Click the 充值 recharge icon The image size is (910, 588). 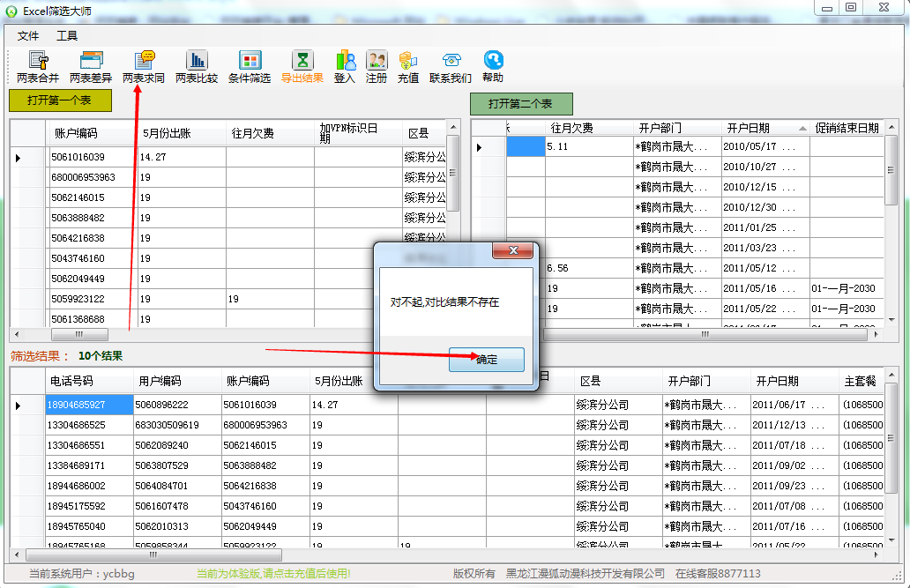(408, 67)
